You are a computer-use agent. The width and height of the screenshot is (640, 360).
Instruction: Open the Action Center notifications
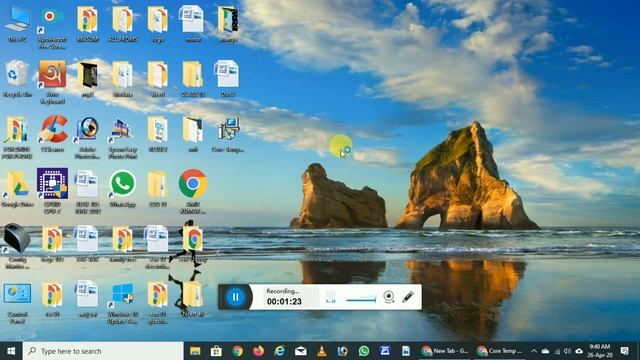(x=624, y=351)
